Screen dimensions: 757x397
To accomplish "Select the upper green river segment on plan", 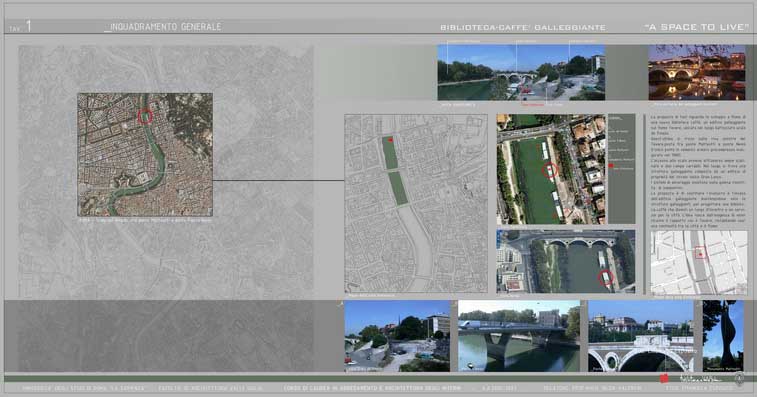I will pyautogui.click(x=390, y=153).
